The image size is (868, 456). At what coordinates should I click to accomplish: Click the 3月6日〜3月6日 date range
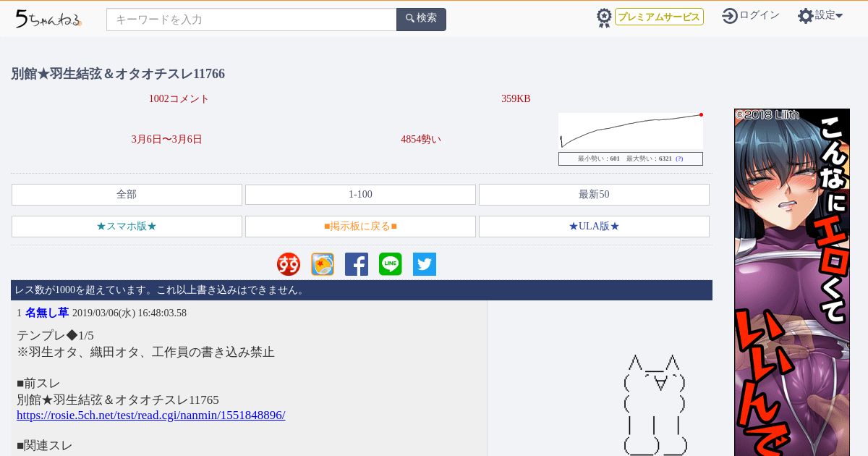tap(167, 140)
